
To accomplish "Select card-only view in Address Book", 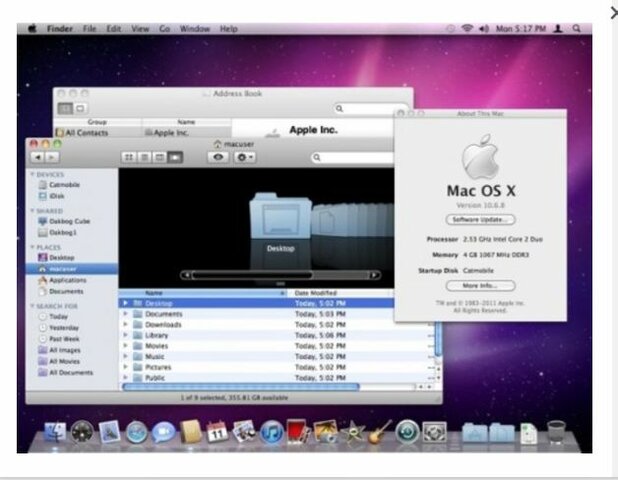I will [80, 108].
